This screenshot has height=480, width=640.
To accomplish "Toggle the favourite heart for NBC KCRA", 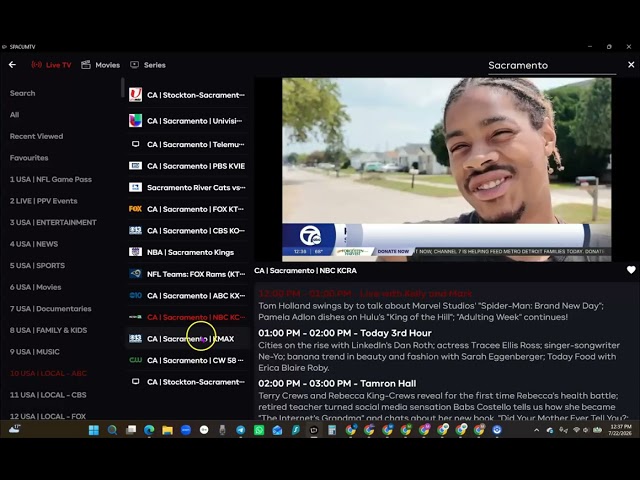I will click(631, 270).
